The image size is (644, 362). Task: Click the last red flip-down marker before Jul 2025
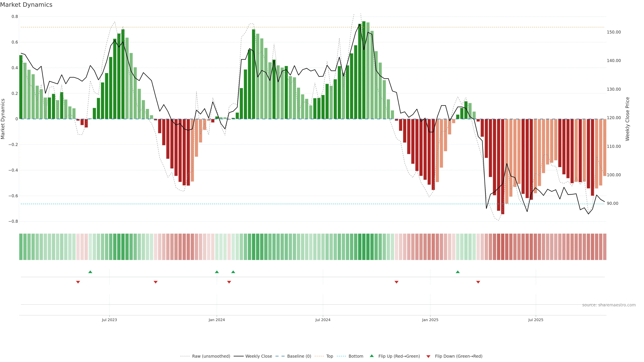478,282
